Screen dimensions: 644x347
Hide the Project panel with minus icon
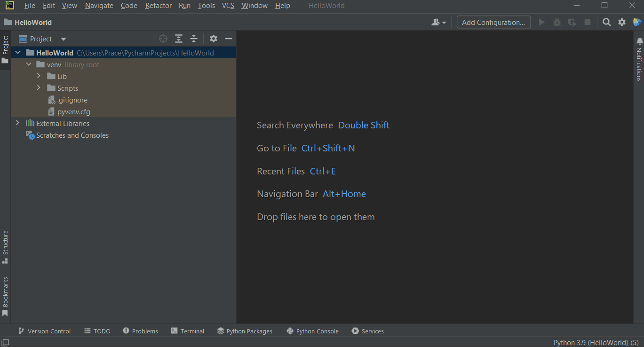click(229, 39)
